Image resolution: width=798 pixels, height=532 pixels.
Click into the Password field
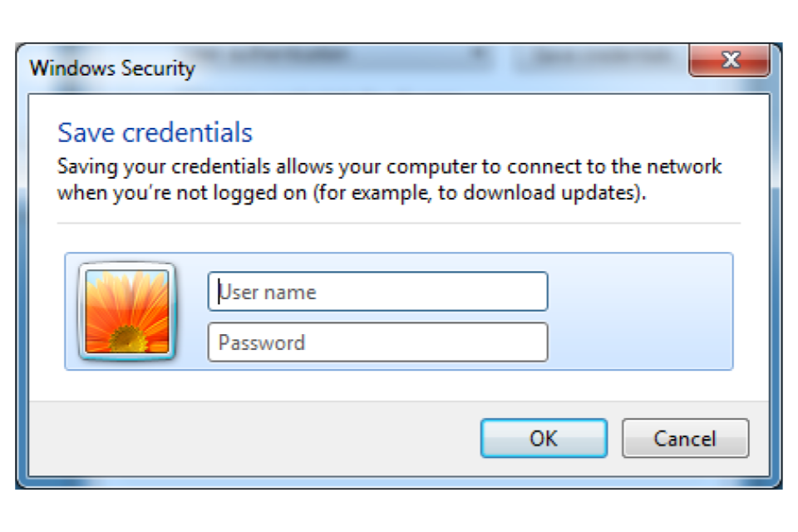[377, 342]
